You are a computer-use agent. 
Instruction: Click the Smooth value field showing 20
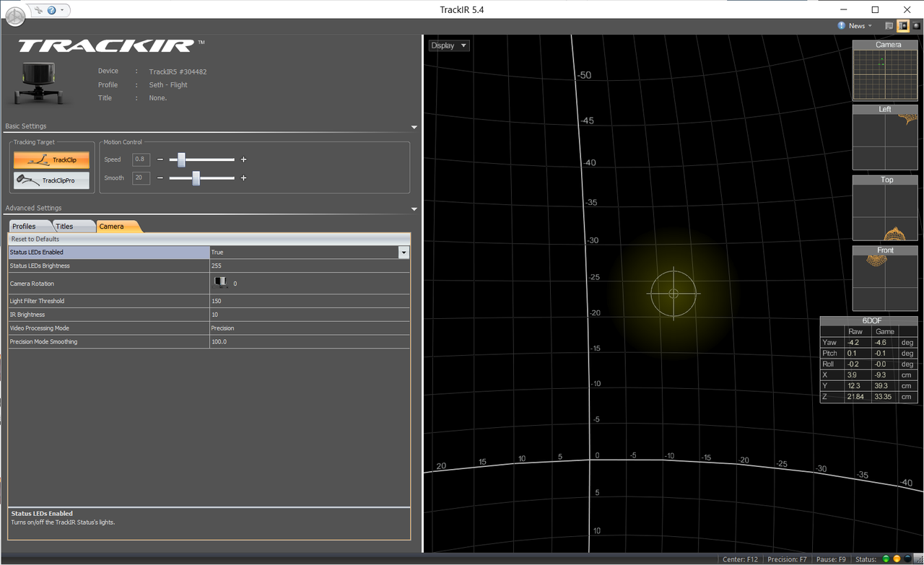(141, 178)
